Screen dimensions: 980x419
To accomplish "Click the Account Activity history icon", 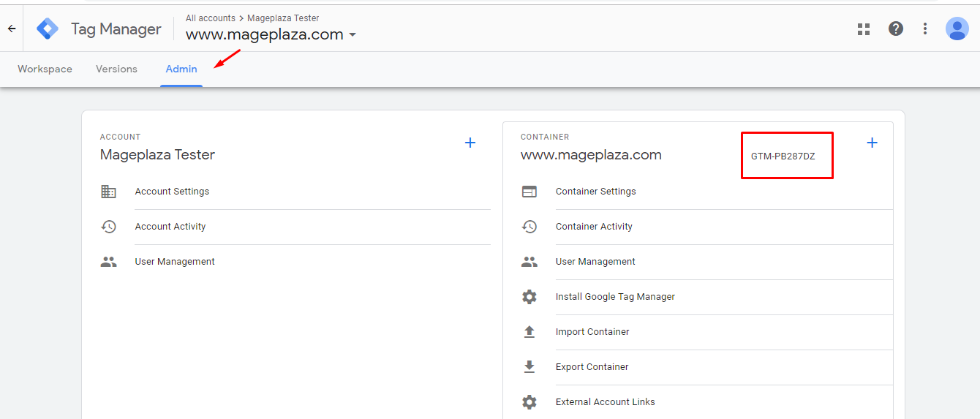I will 108,227.
